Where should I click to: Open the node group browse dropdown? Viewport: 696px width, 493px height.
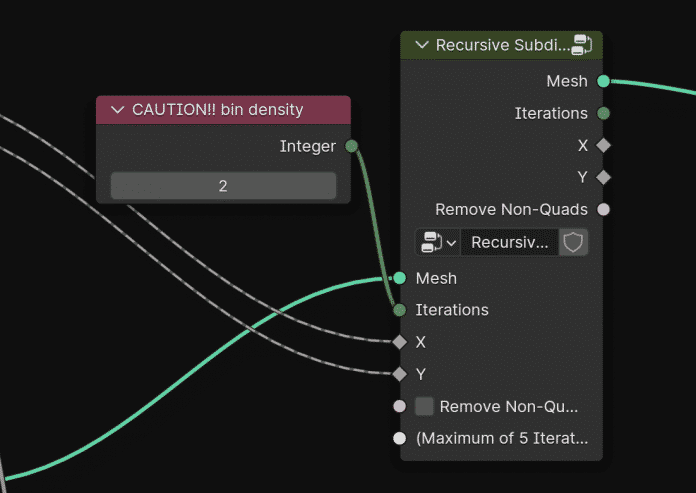pyautogui.click(x=438, y=242)
